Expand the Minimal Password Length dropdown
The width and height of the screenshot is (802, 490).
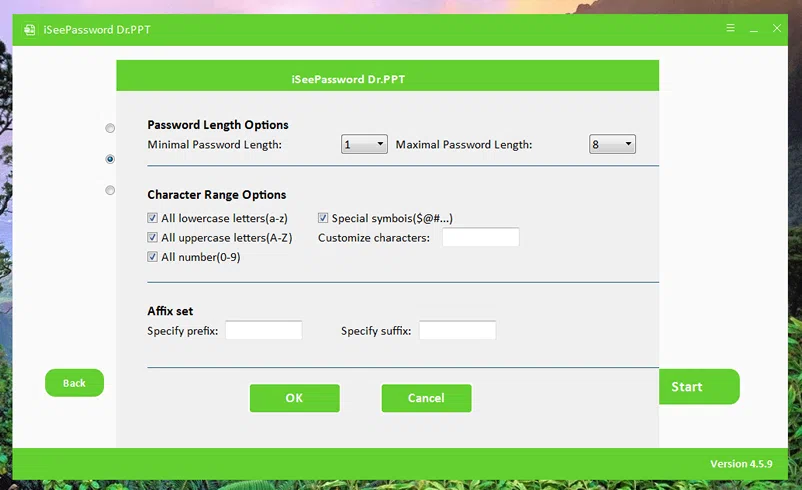pyautogui.click(x=364, y=145)
